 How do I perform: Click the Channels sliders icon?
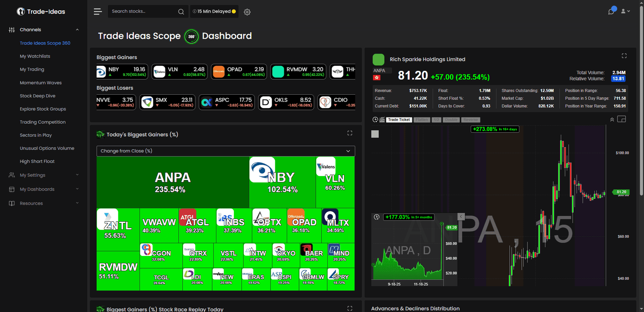tap(12, 30)
